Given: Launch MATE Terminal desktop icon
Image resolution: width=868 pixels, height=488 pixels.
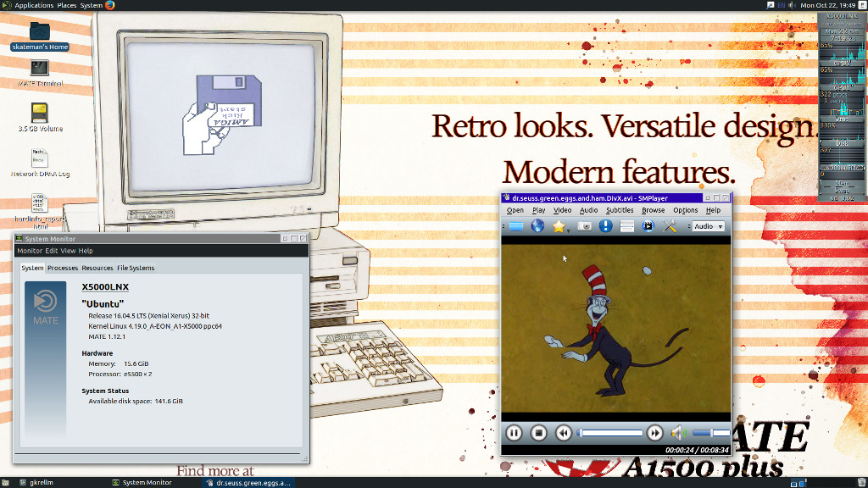Looking at the screenshot, I should [39, 68].
